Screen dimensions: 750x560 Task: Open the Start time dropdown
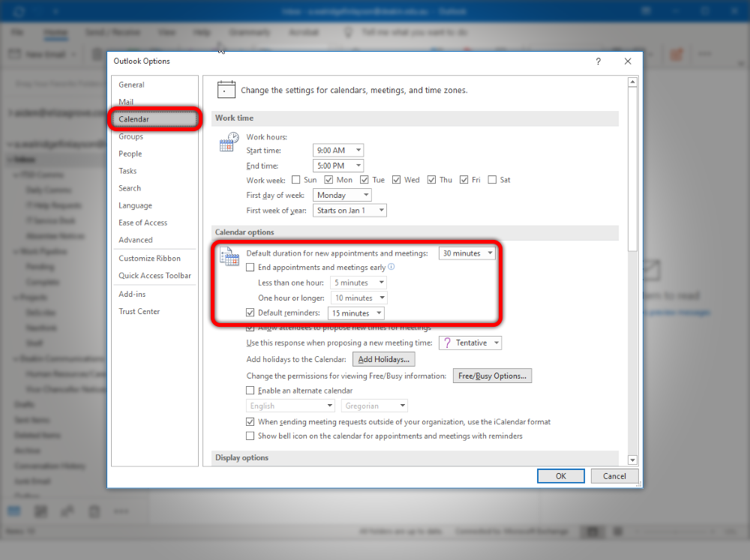338,150
